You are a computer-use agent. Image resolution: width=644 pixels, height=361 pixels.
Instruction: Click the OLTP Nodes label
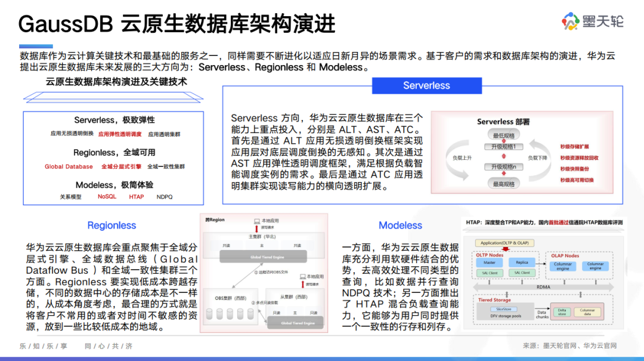tap(490, 255)
